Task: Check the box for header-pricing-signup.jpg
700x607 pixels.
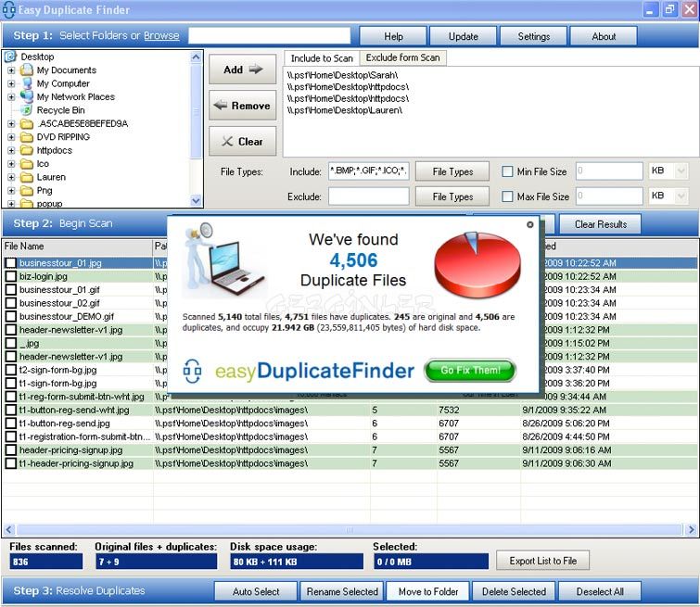Action: click(11, 449)
